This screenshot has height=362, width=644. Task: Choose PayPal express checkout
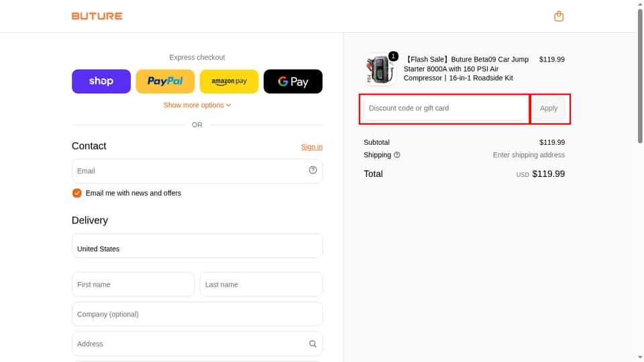tap(165, 81)
